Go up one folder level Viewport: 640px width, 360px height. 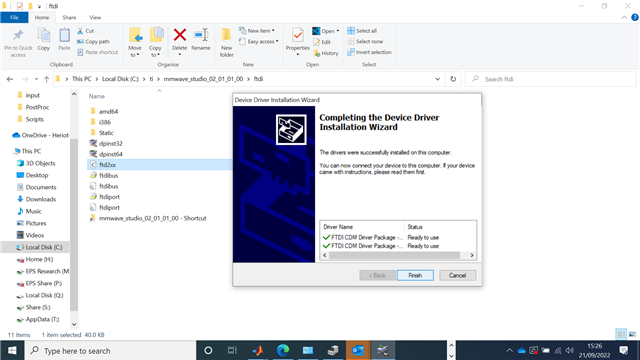coord(47,79)
